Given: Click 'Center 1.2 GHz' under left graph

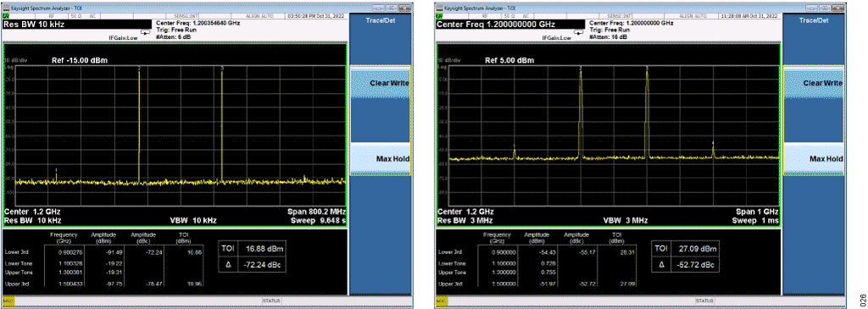Looking at the screenshot, I should 33,212.
